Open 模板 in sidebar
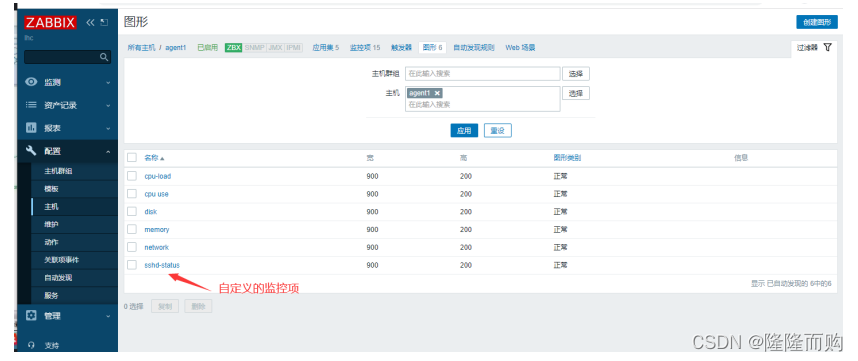858x361 pixels. [51, 189]
